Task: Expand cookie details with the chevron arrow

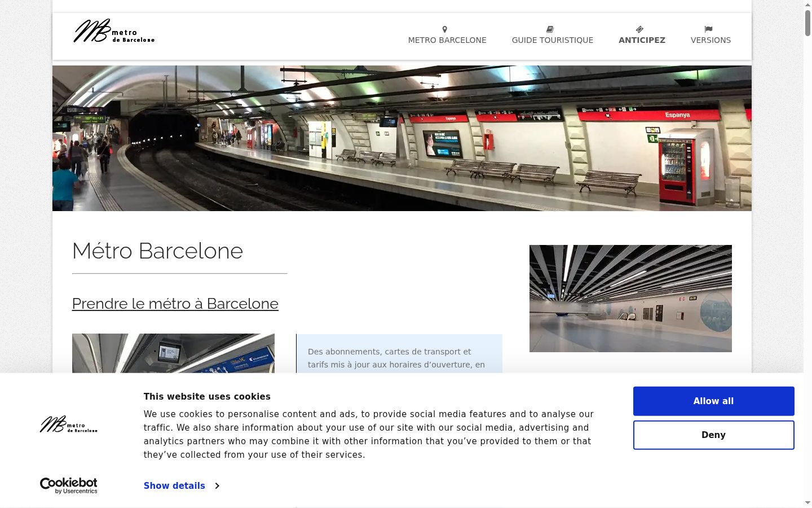Action: [x=217, y=486]
